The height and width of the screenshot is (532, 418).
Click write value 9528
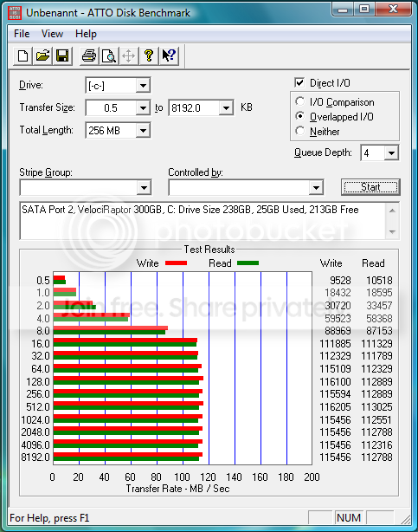click(340, 280)
